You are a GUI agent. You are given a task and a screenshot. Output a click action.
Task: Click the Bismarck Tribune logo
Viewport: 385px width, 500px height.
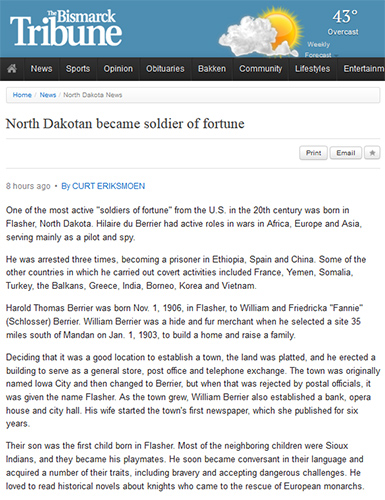pyautogui.click(x=66, y=28)
